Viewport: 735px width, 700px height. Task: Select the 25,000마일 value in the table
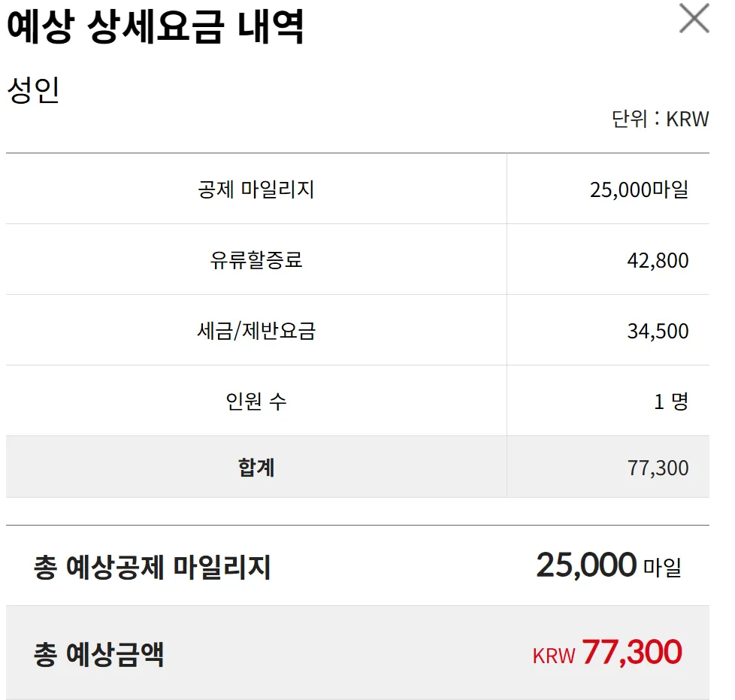[x=639, y=189]
